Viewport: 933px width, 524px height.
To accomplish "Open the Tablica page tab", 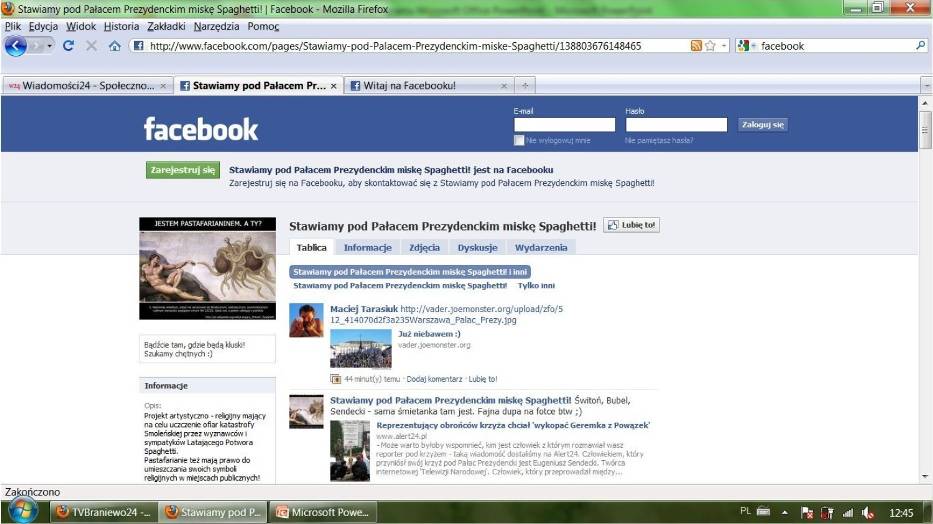I will [x=311, y=247].
